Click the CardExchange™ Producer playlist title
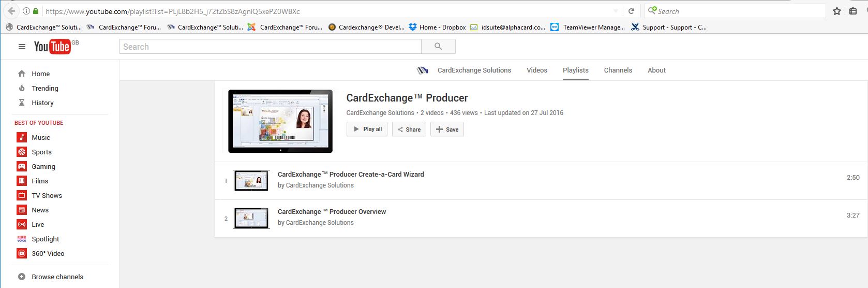Screen dimensions: 868x288 [x=407, y=98]
